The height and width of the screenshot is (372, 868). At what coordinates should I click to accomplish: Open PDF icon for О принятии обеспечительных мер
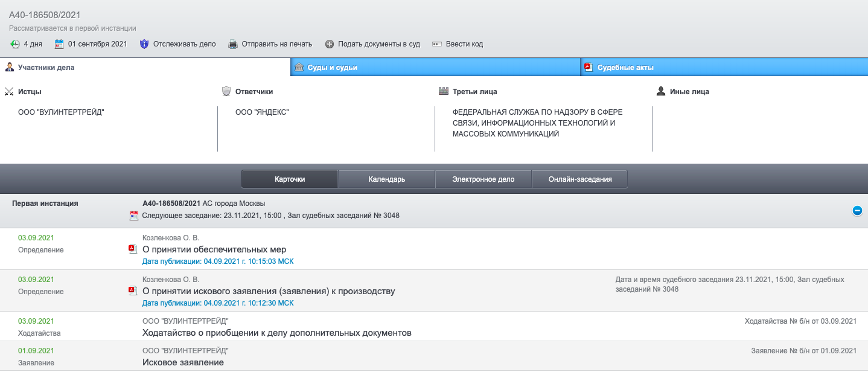point(133,249)
